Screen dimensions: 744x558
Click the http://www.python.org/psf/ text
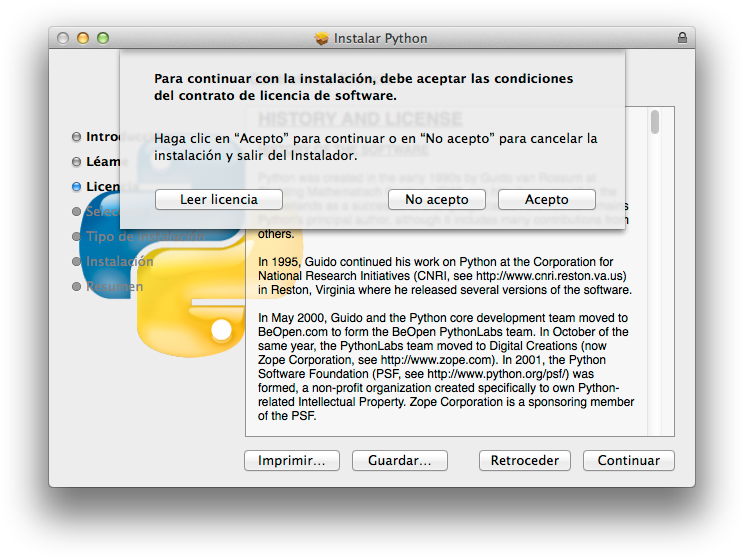498,374
